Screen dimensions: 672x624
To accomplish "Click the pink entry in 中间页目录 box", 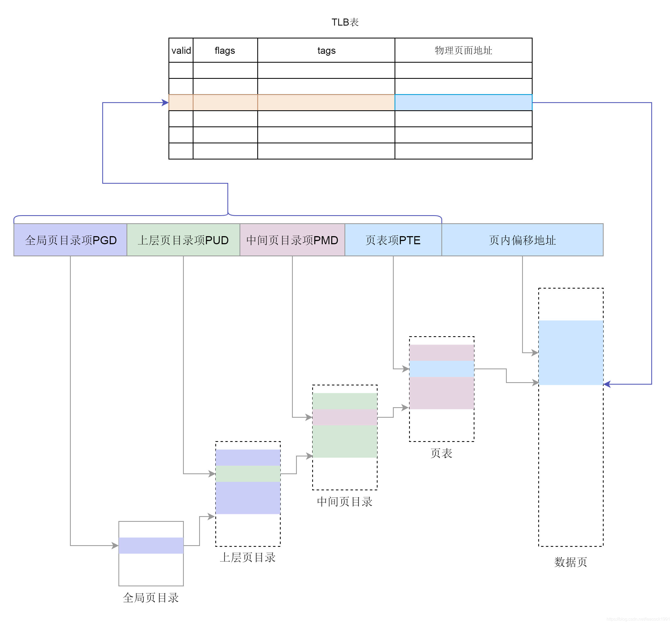I will tap(345, 417).
